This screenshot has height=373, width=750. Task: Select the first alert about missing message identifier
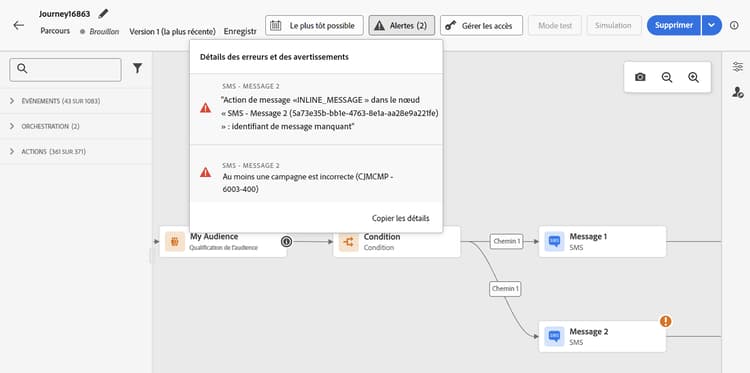tap(316, 109)
